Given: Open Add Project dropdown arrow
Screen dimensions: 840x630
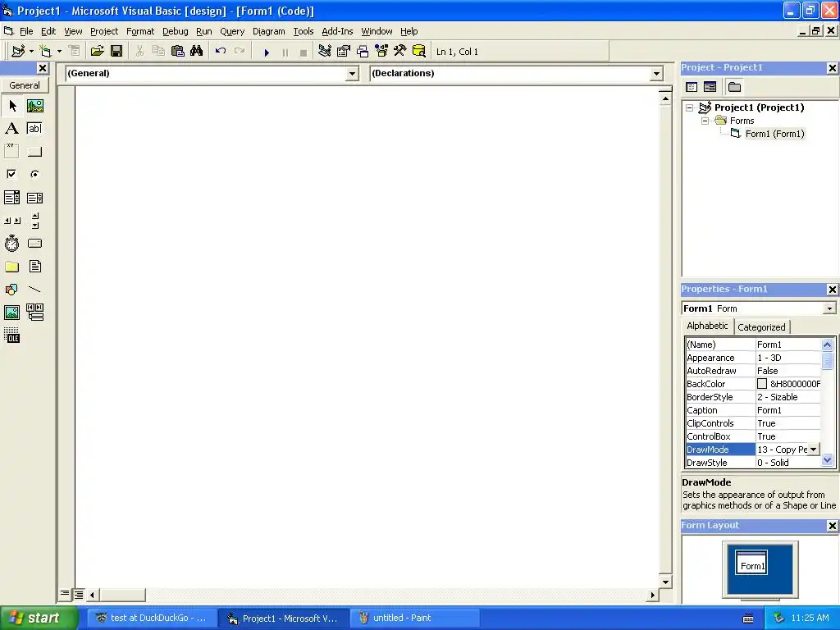Looking at the screenshot, I should pyautogui.click(x=31, y=52).
